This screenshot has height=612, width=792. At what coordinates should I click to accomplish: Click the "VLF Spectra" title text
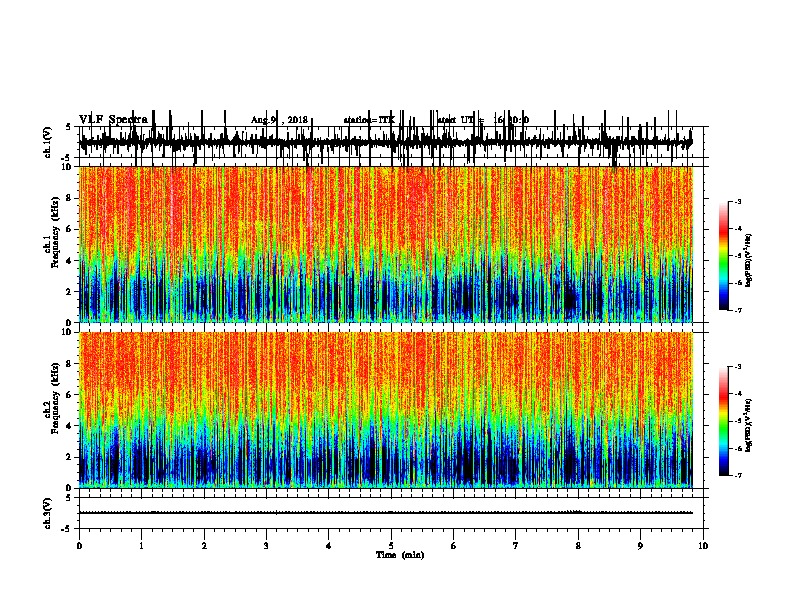113,120
